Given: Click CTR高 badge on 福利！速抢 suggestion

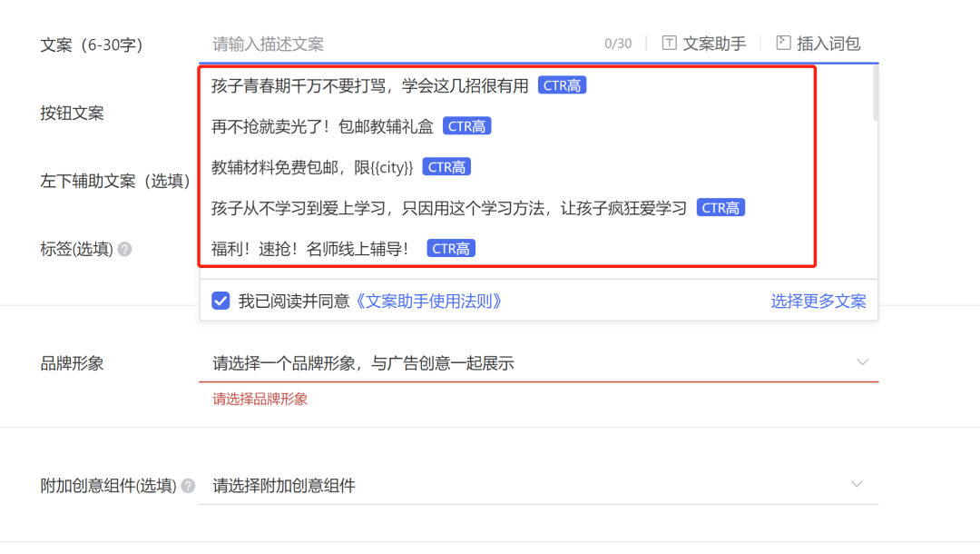Looking at the screenshot, I should coord(451,248).
